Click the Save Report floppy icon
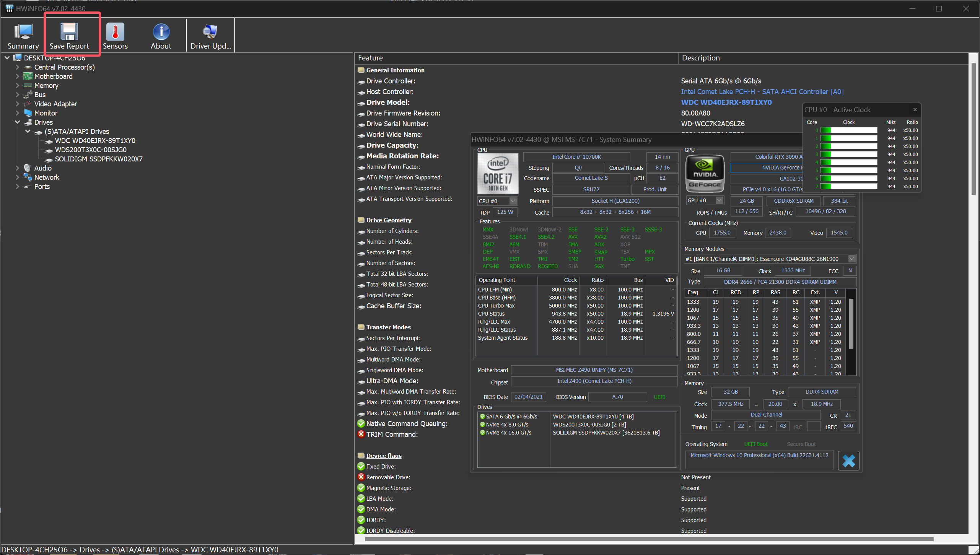This screenshot has height=555, width=980. coord(69,32)
